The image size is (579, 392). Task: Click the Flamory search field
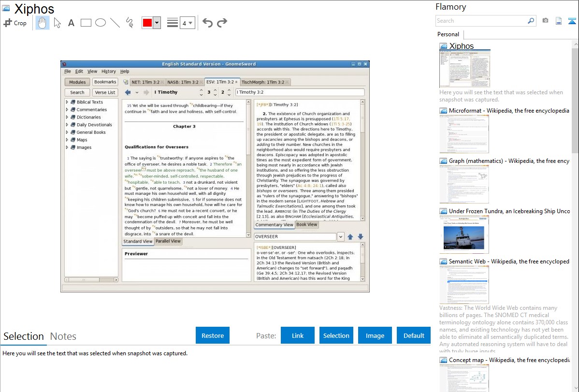coord(481,21)
